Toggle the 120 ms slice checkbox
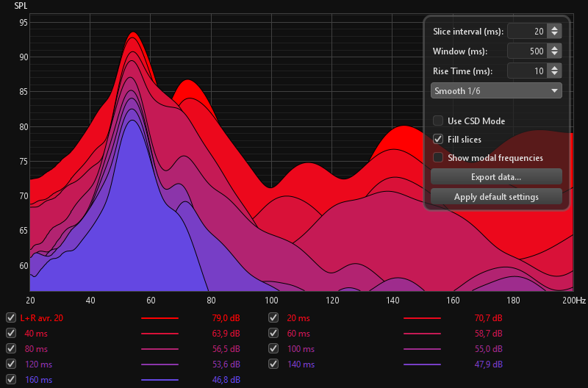The height and width of the screenshot is (388, 588). click(x=10, y=364)
